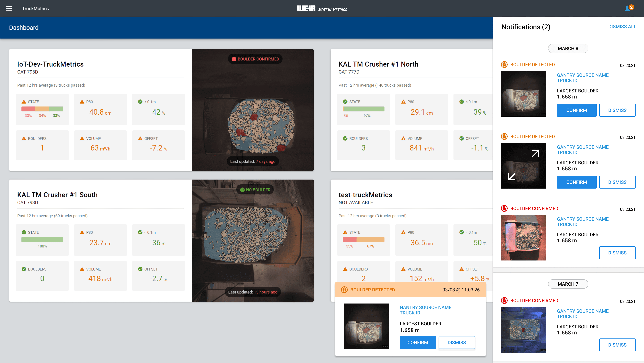Open the hamburger navigation menu

click(x=9, y=9)
